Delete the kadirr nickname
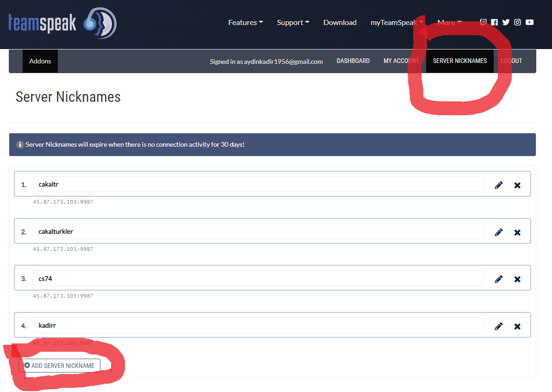 click(517, 326)
